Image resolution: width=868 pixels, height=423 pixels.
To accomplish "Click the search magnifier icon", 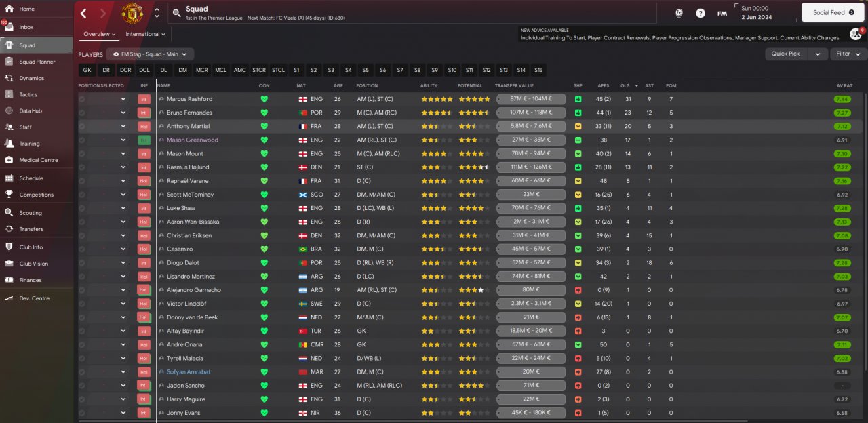I will 176,13.
